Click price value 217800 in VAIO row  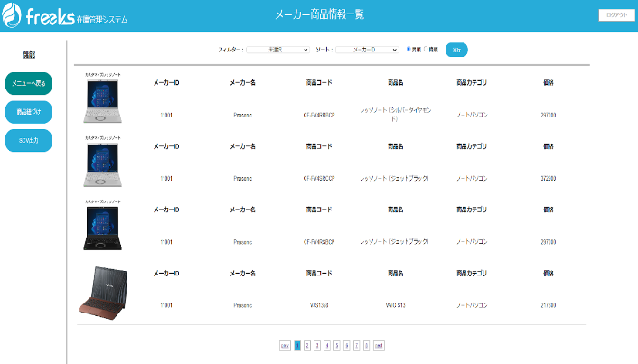coord(548,305)
